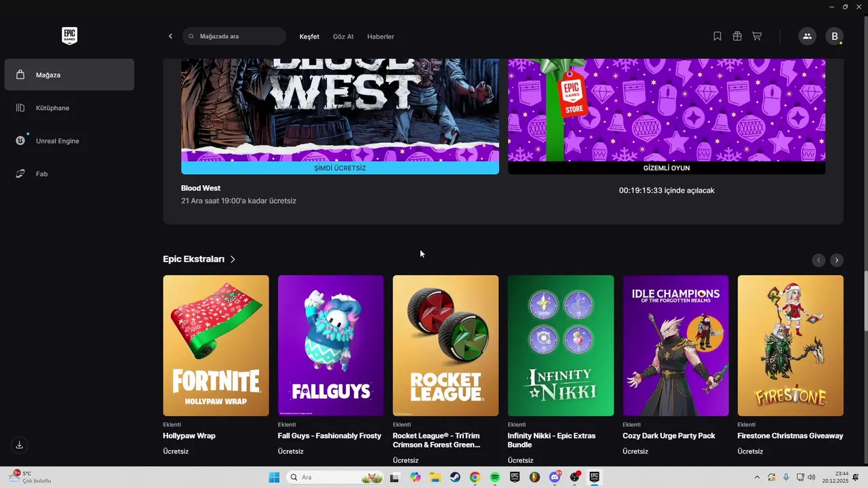Go back with the left arrow
The image size is (868, 488).
[170, 37]
